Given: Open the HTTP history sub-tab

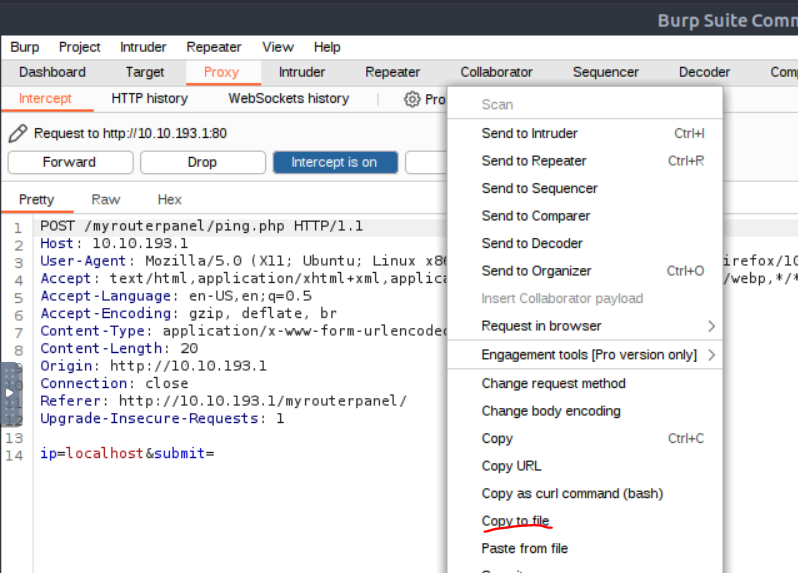Looking at the screenshot, I should click(150, 99).
